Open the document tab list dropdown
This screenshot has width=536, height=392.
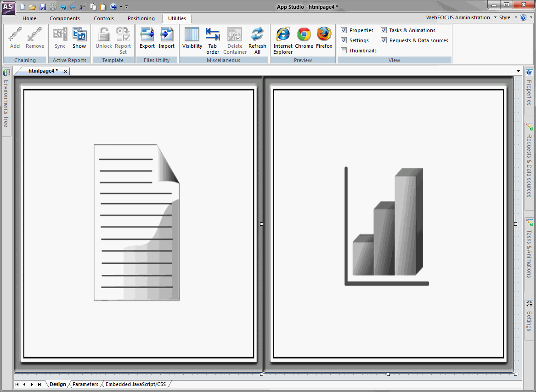(x=518, y=71)
